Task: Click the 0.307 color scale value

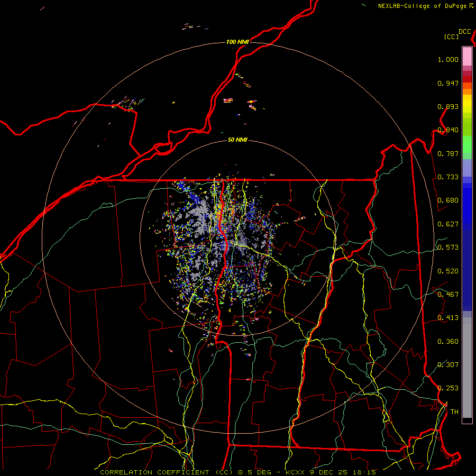Action: pos(448,365)
